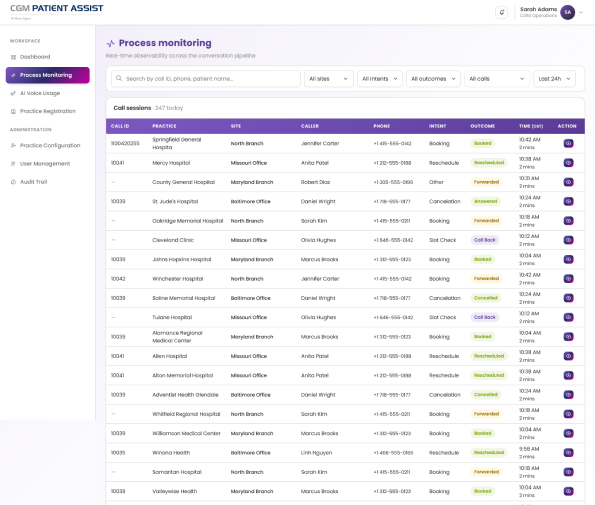Image resolution: width=595 pixels, height=505 pixels.
Task: Go to Dashboard in the sidebar
Action: pyautogui.click(x=47, y=57)
